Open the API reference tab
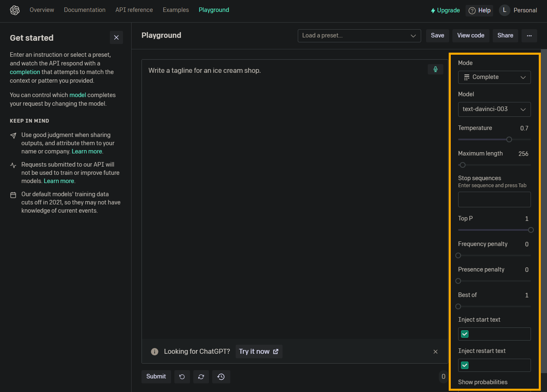The height and width of the screenshot is (392, 547). click(x=134, y=10)
